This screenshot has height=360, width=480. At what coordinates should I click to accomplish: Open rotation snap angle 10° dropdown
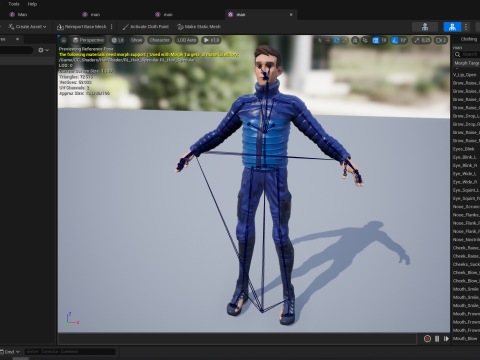point(404,40)
